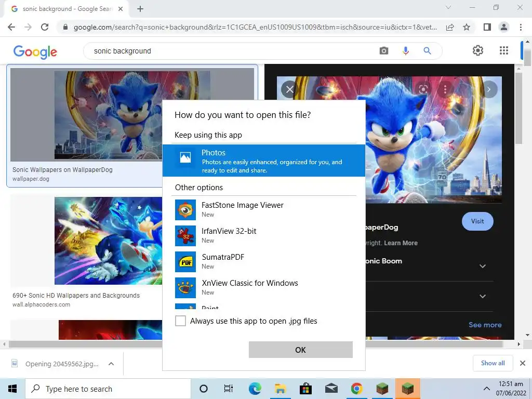Click the Chrome forward arrow
532x399 pixels.
coord(28,27)
